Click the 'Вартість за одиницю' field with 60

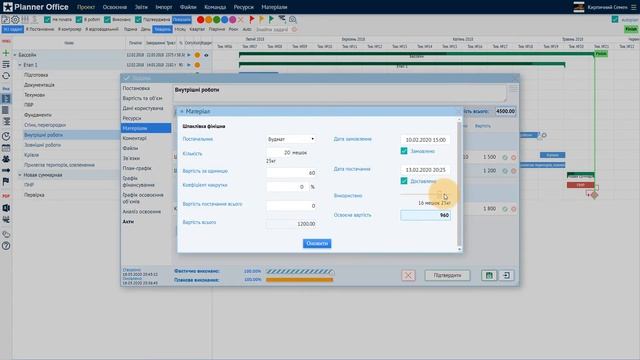(291, 173)
